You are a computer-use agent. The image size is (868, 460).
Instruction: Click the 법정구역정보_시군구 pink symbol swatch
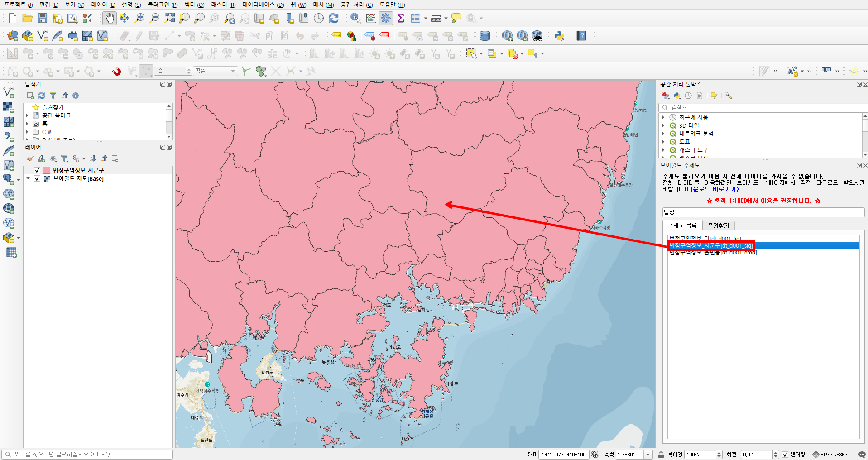[x=47, y=170]
